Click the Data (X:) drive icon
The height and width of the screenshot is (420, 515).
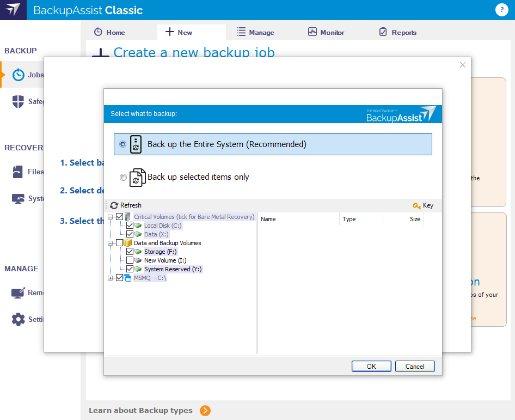point(138,234)
